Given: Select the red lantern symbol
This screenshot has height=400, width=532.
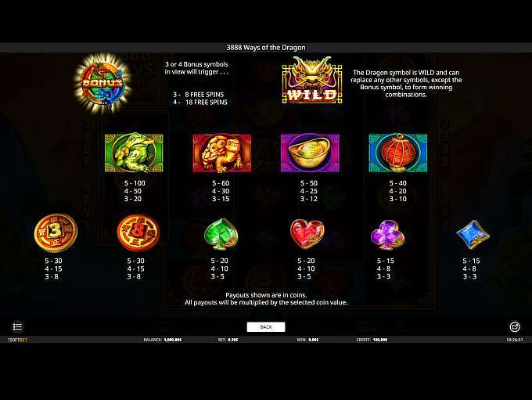Looking at the screenshot, I should point(398,153).
